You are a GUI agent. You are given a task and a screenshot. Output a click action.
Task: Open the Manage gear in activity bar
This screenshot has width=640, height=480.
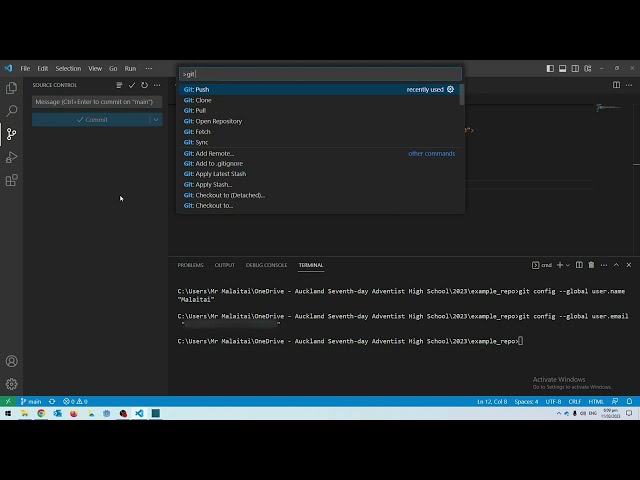(11, 384)
